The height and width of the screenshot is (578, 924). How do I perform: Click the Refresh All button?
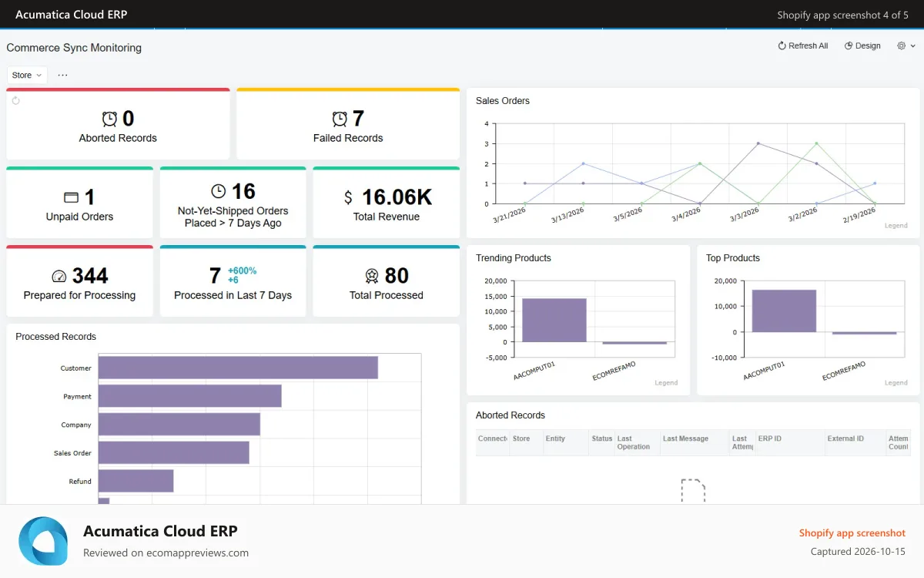(802, 46)
